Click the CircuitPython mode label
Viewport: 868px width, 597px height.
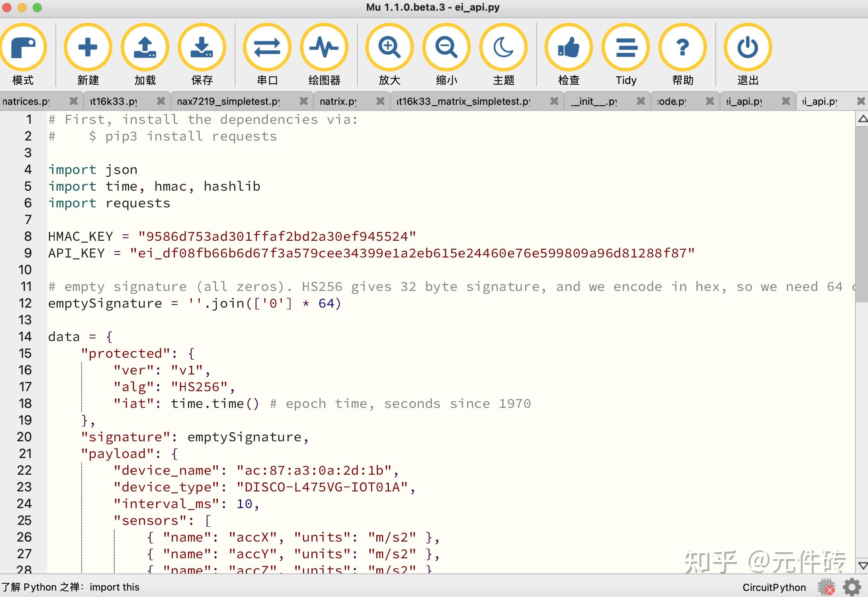point(774,587)
